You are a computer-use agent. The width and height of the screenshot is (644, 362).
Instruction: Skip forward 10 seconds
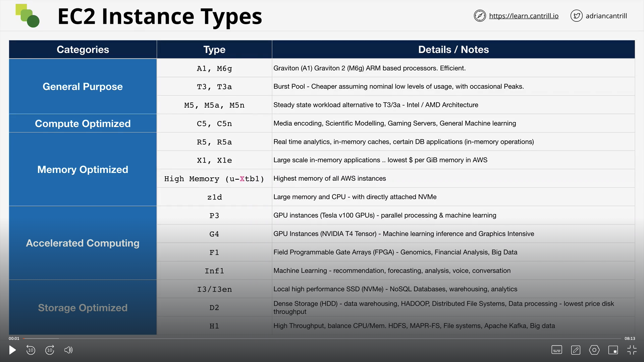coord(50,350)
